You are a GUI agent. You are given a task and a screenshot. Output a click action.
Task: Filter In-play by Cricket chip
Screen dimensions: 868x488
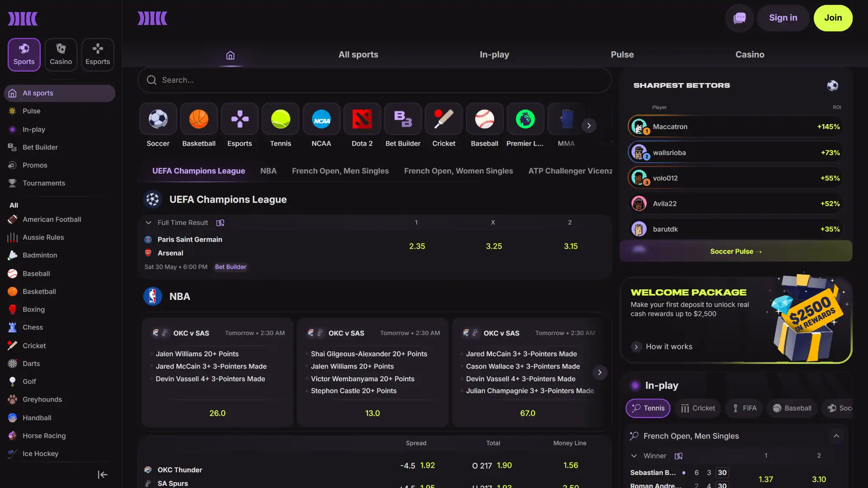(x=698, y=408)
